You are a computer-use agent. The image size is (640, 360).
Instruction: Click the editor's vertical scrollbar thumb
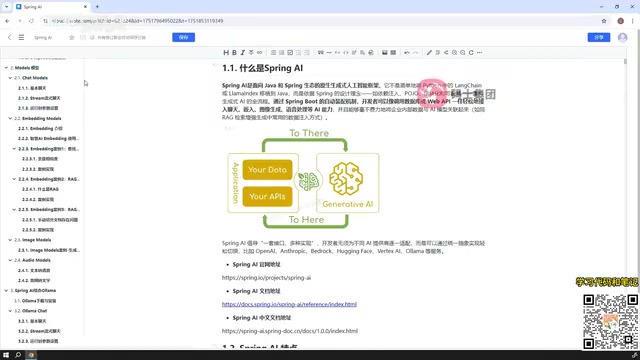tap(625, 62)
